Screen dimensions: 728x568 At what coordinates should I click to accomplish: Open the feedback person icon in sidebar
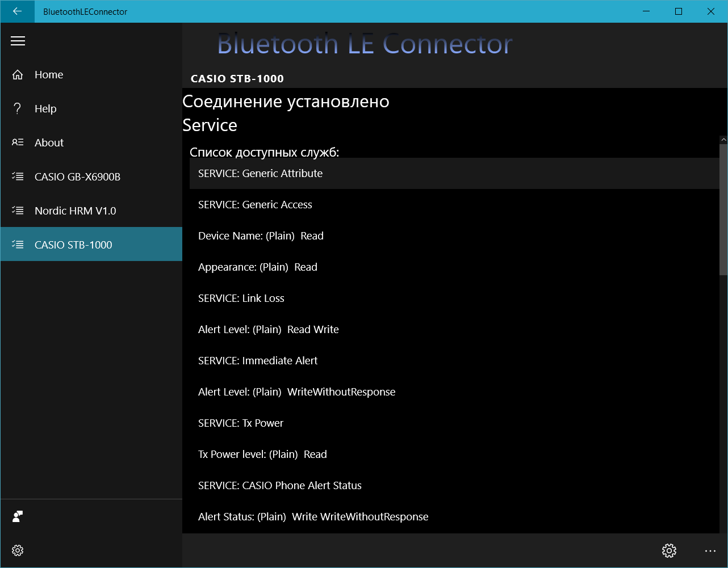[18, 516]
